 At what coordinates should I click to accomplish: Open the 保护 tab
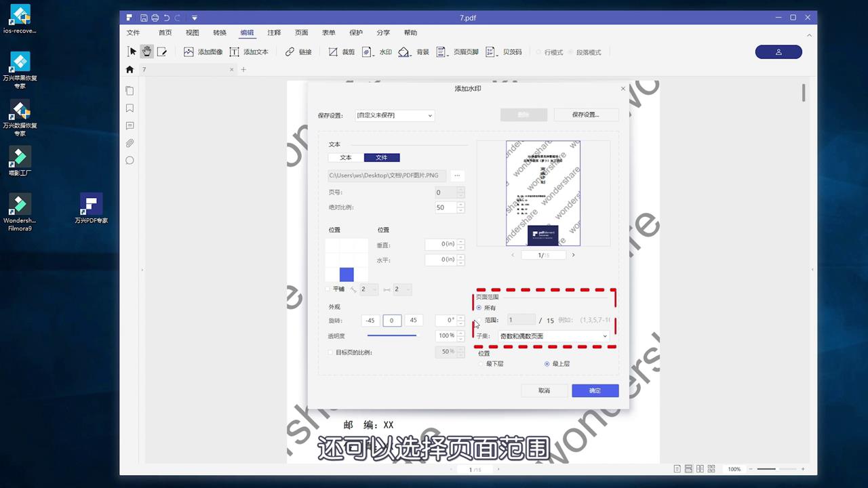[356, 33]
